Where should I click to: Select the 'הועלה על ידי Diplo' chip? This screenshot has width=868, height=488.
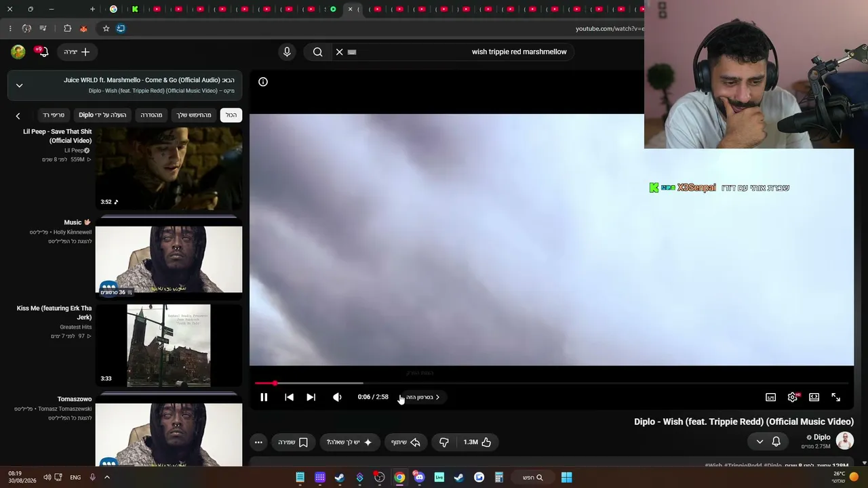[x=102, y=115]
